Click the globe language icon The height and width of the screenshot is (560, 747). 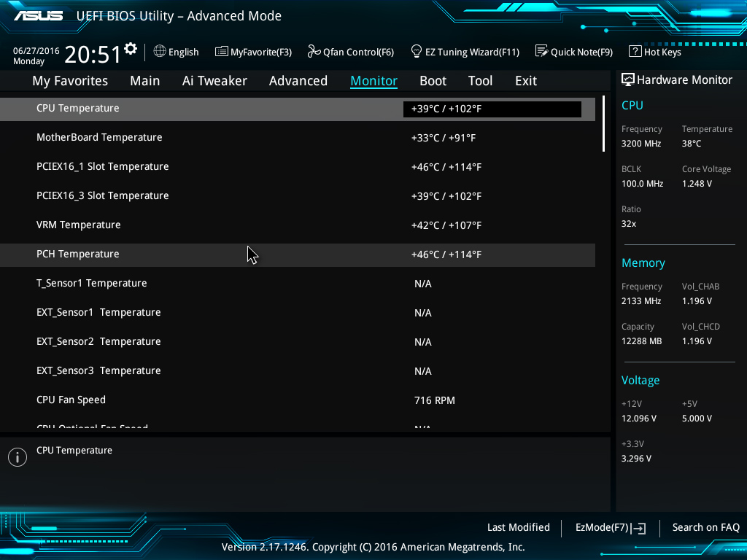pyautogui.click(x=160, y=52)
